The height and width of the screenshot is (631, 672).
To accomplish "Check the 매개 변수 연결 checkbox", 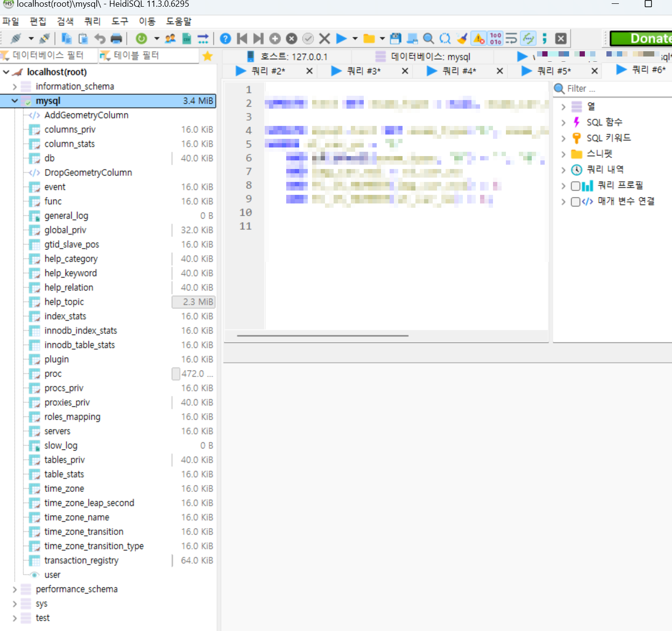I will pos(576,202).
